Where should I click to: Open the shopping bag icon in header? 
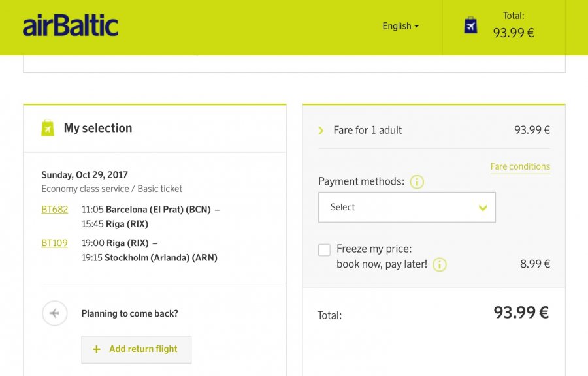[x=470, y=26]
